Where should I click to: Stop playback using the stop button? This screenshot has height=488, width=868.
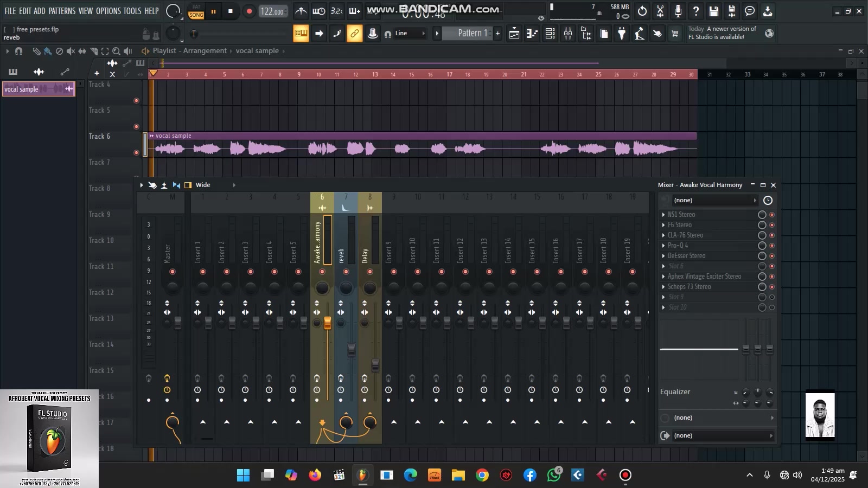(x=230, y=11)
